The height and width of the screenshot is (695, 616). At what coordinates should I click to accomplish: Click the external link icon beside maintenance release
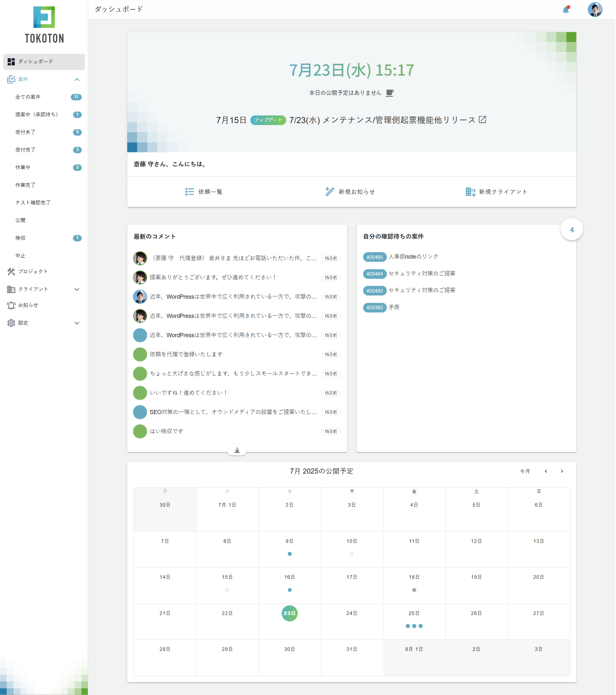point(483,120)
